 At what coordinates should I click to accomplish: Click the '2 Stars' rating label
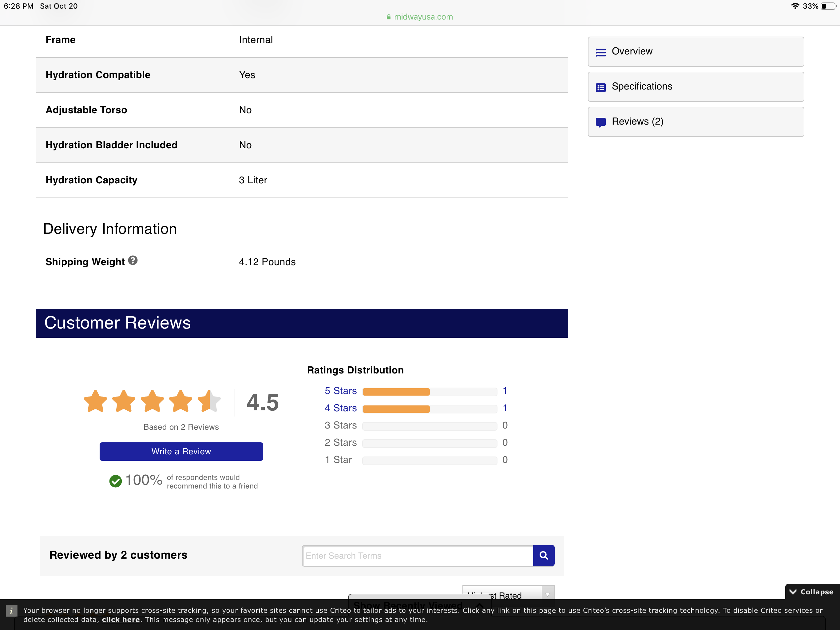(341, 443)
